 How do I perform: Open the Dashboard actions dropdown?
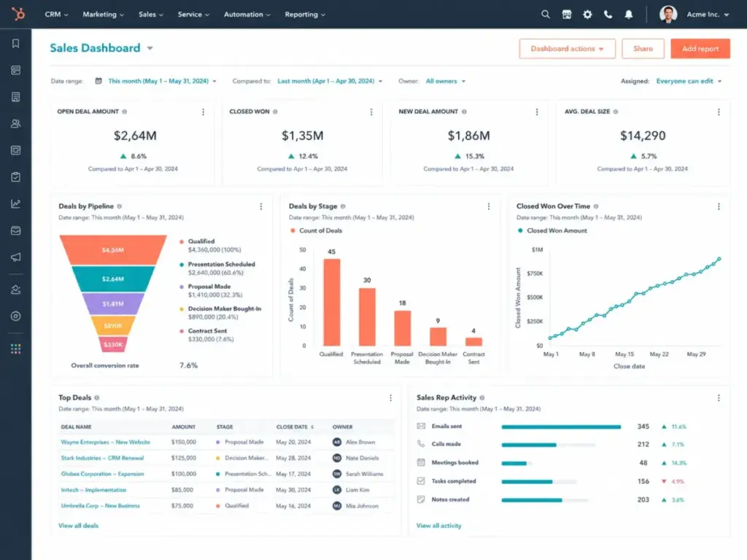(567, 49)
